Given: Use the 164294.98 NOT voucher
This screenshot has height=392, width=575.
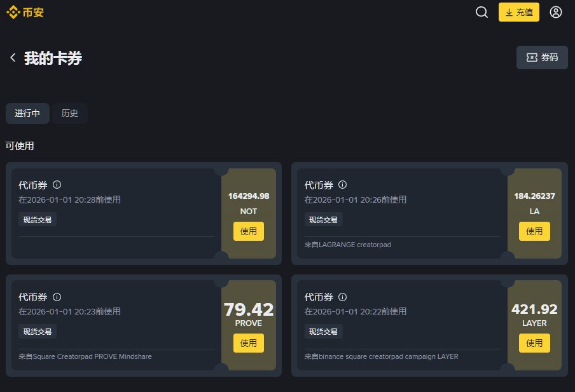Looking at the screenshot, I should click(248, 231).
